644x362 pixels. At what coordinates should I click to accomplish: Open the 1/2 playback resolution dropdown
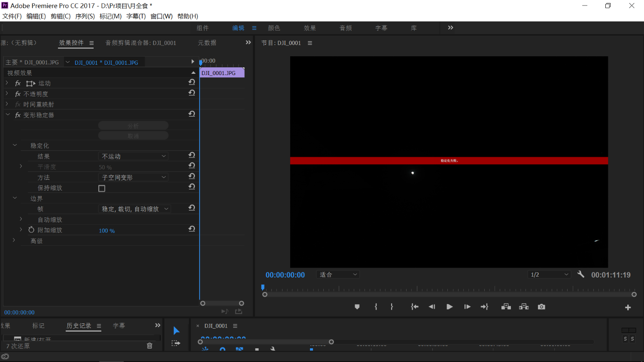pyautogui.click(x=549, y=275)
